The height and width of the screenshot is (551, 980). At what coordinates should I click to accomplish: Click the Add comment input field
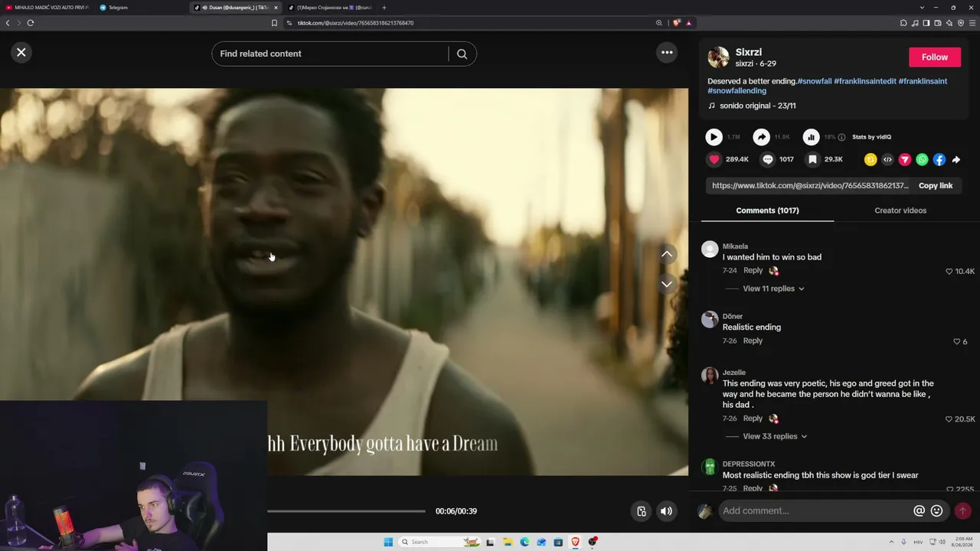click(x=815, y=511)
